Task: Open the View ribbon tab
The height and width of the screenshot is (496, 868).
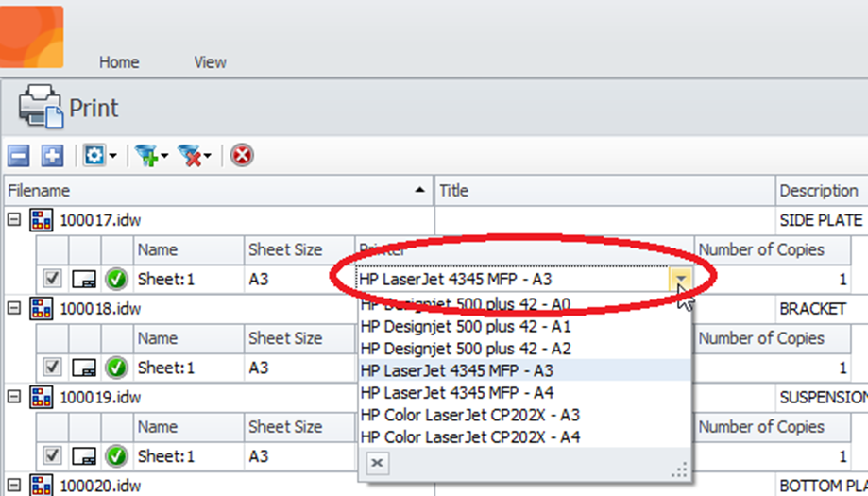Action: (x=210, y=62)
